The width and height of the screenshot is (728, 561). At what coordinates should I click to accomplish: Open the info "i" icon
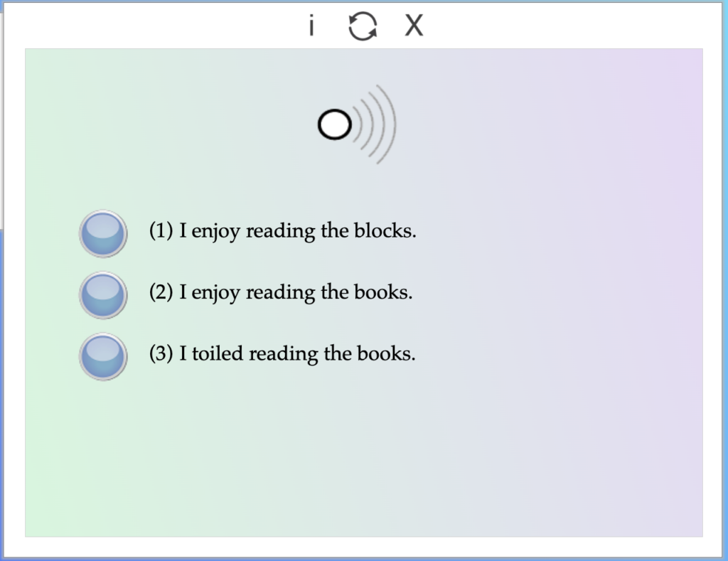tap(311, 27)
